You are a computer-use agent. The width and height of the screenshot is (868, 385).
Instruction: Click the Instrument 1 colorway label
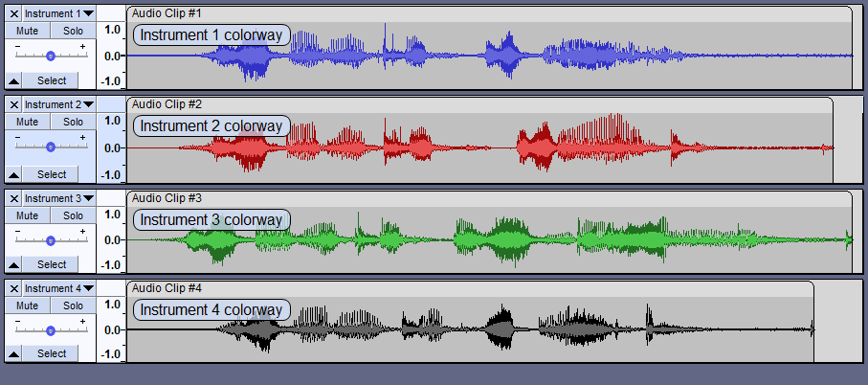211,34
